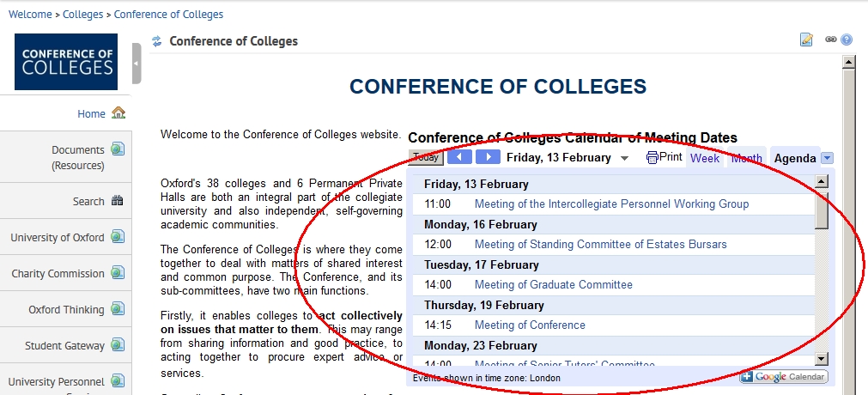Open the blue help question mark icon

point(847,39)
